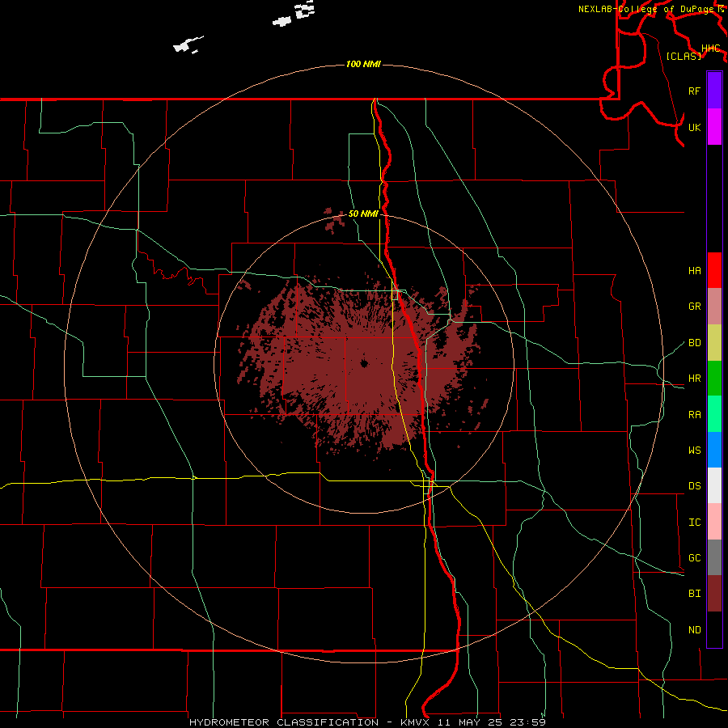
Task: Click the ND black legend swatch
Action: pos(714,629)
